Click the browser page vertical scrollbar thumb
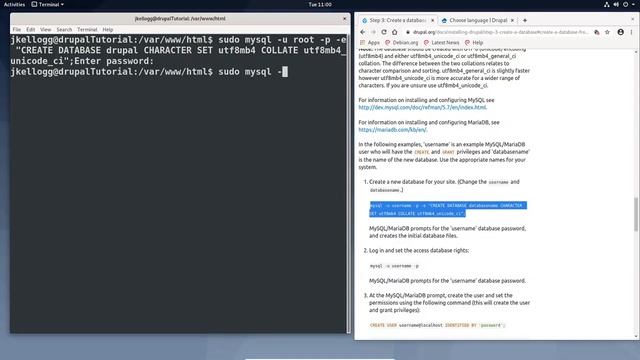The height and width of the screenshot is (360, 640). 636,214
